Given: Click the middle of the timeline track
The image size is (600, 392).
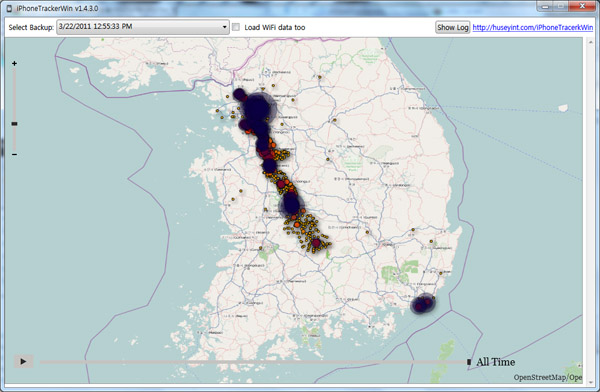Looking at the screenshot, I should [x=253, y=362].
